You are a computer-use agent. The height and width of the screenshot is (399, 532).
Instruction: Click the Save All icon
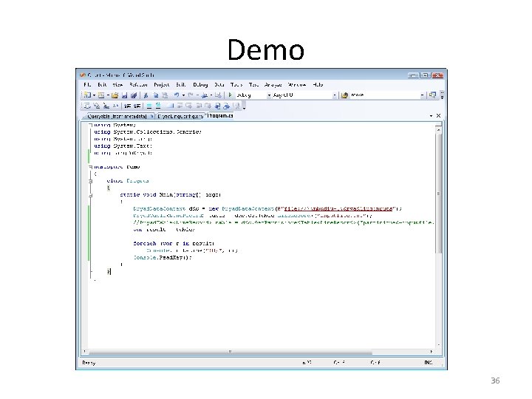[x=134, y=95]
